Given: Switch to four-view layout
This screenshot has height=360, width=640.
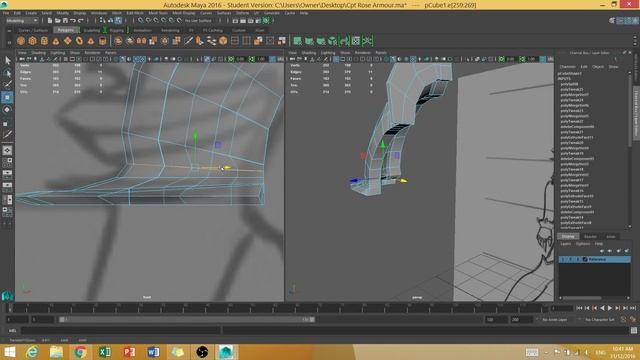Looking at the screenshot, I should click(x=7, y=162).
